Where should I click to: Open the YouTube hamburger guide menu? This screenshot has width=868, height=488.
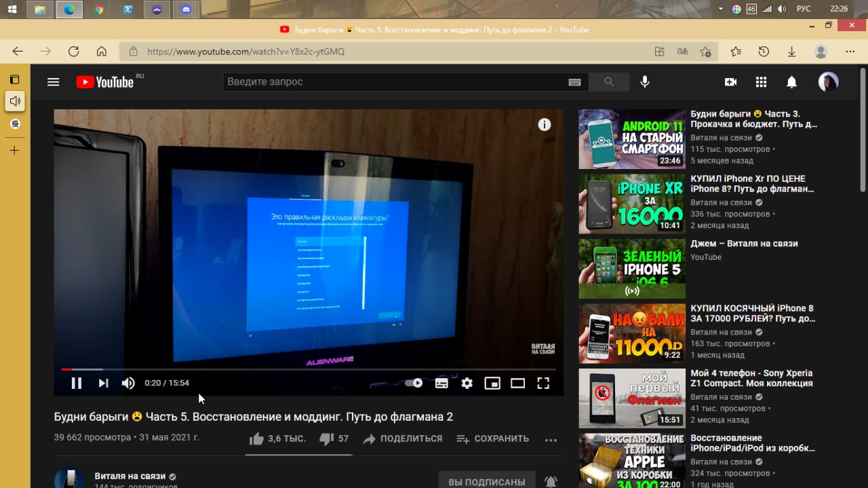(x=54, y=82)
